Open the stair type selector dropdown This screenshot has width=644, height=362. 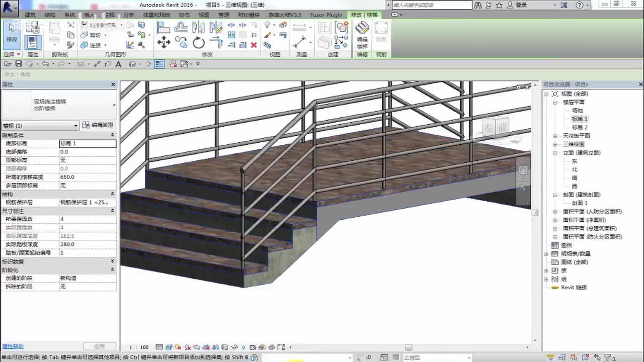pos(114,105)
